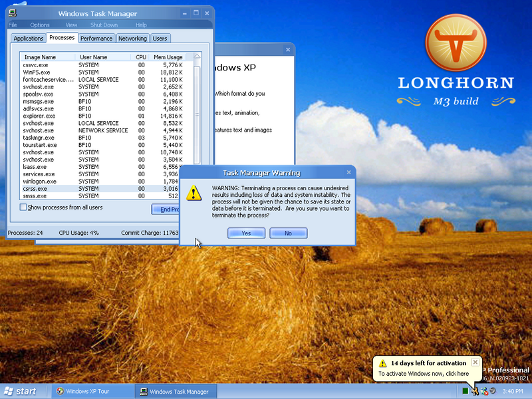Screen dimensions: 532x399
Task: Click the yellow warning icon in the dialog
Action: coord(194,193)
